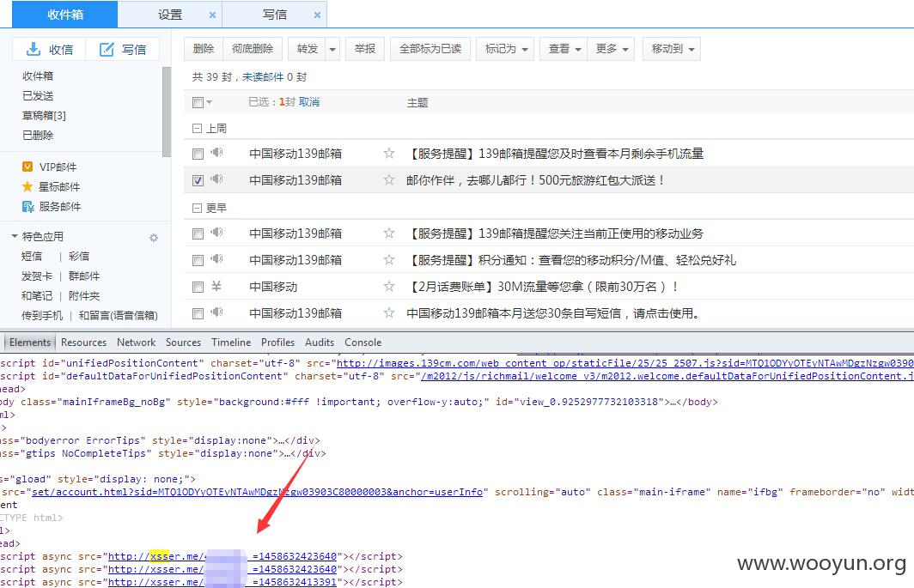Open the 附件夹 feature link
This screenshot has width=914, height=588.
tap(84, 296)
